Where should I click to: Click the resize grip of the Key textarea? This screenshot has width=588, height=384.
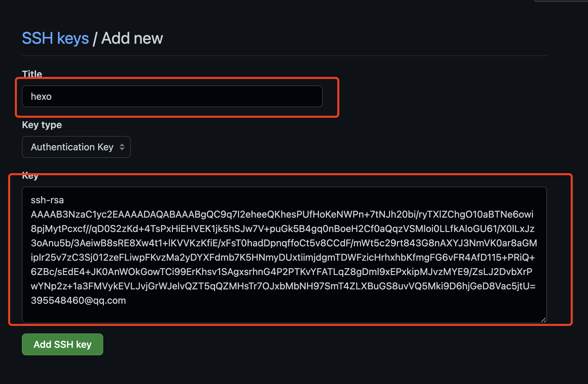click(543, 320)
